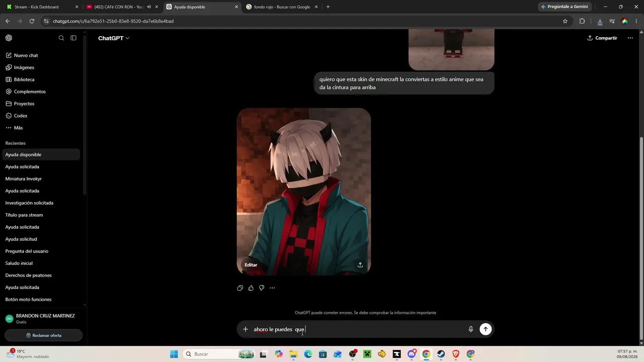Image resolution: width=644 pixels, height=362 pixels.
Task: Switch to the Stream - Kick Dashboard tab
Action: 42,7
